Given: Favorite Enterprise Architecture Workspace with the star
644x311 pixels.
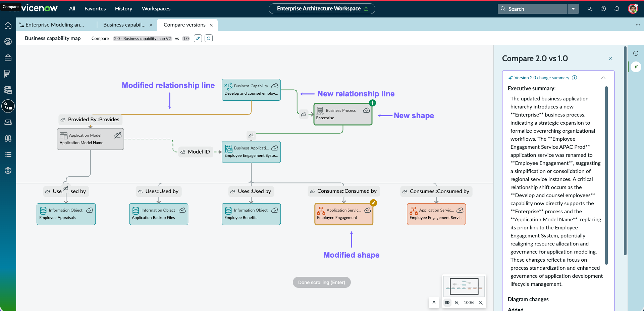Looking at the screenshot, I should click(366, 9).
